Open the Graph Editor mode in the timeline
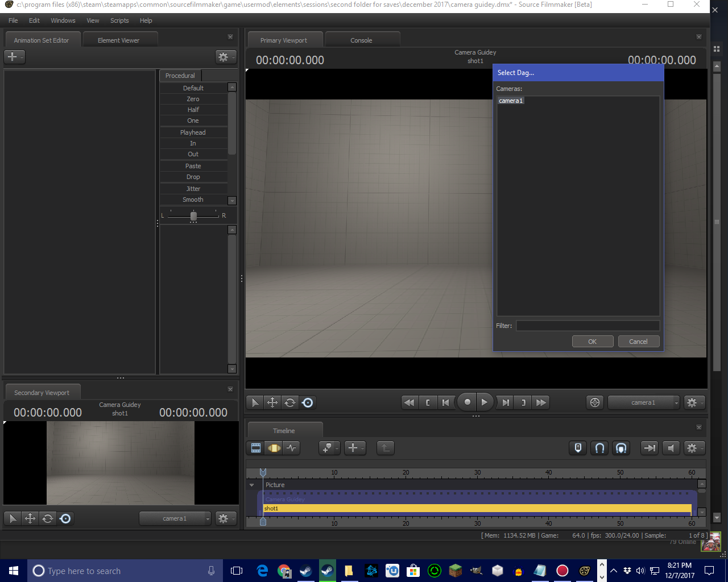Viewport: 728px width, 582px height. [x=292, y=448]
